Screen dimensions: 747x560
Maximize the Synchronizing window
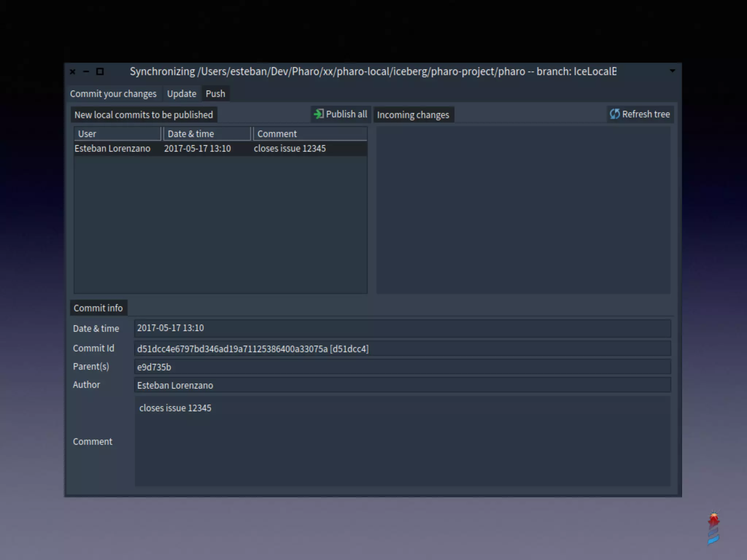click(100, 72)
